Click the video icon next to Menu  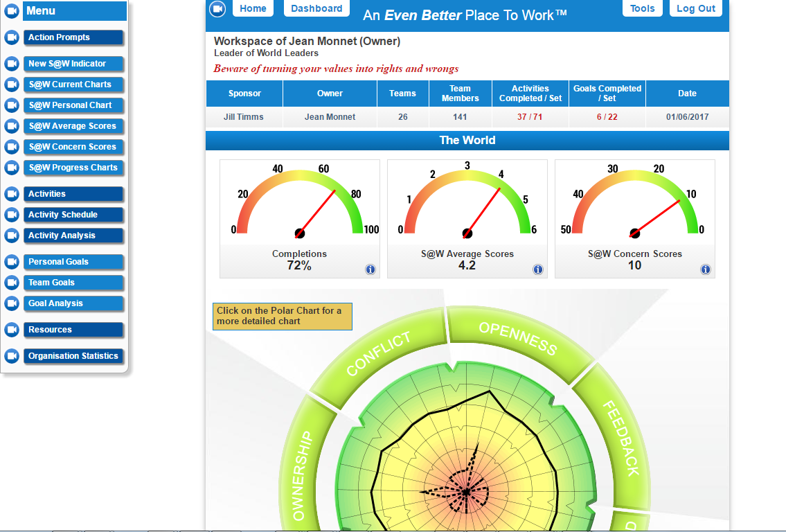pyautogui.click(x=12, y=11)
